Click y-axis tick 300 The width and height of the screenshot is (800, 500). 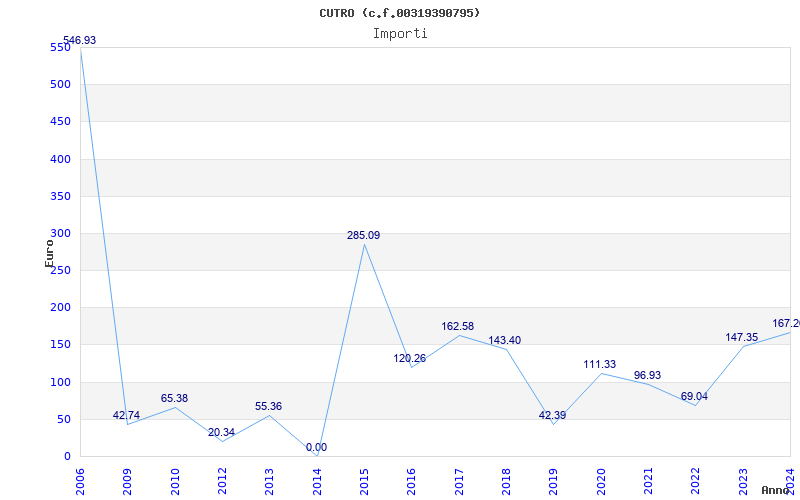[60, 234]
